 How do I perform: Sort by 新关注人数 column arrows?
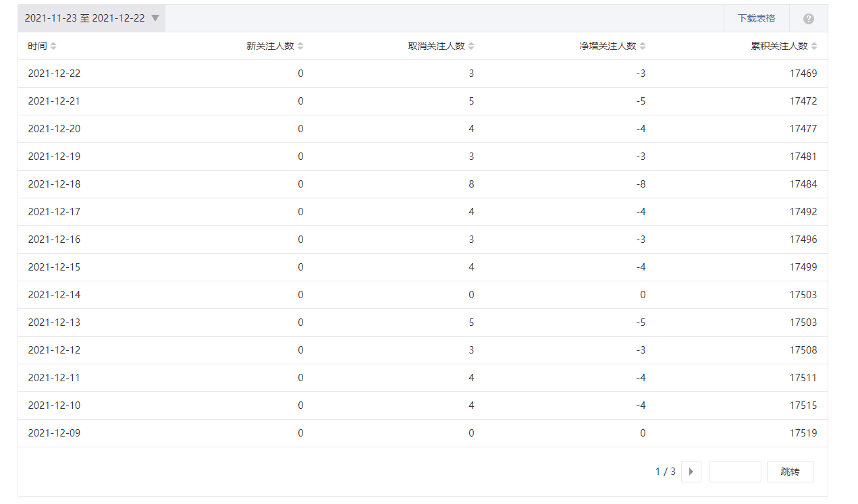pos(300,46)
